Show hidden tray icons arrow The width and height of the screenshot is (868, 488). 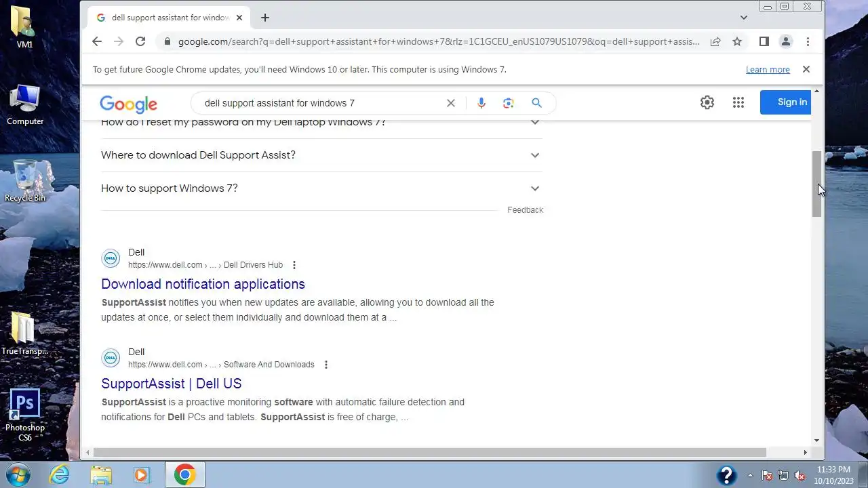tap(750, 475)
